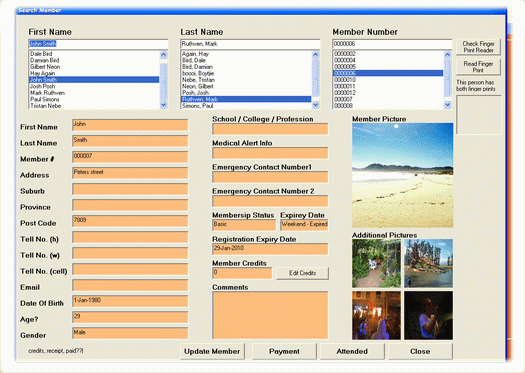
Task: Click the Medical Alert Info field
Action: (x=270, y=153)
